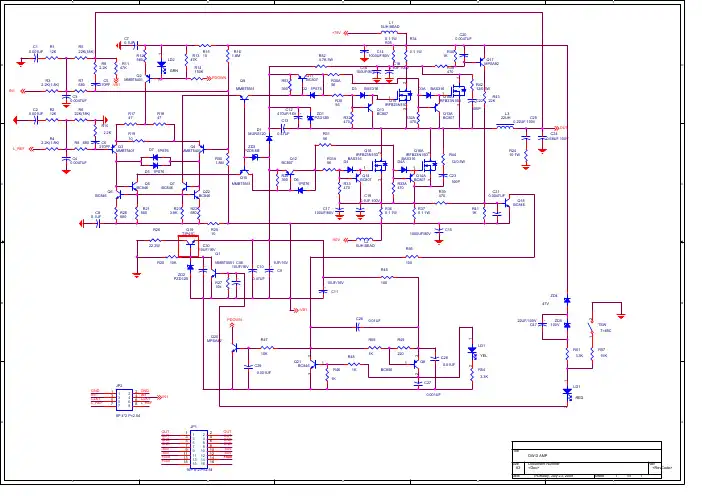Click the ground symbol beside the TSW switch
The height and width of the screenshot is (496, 702).
[621, 316]
